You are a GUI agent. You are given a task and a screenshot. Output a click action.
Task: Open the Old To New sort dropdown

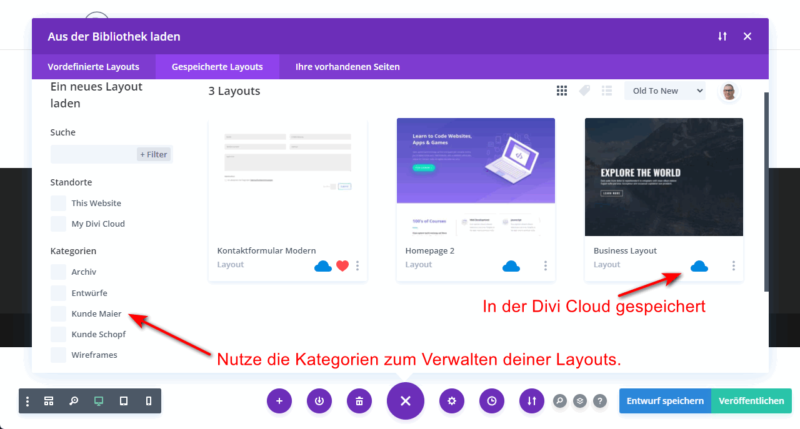click(x=665, y=91)
